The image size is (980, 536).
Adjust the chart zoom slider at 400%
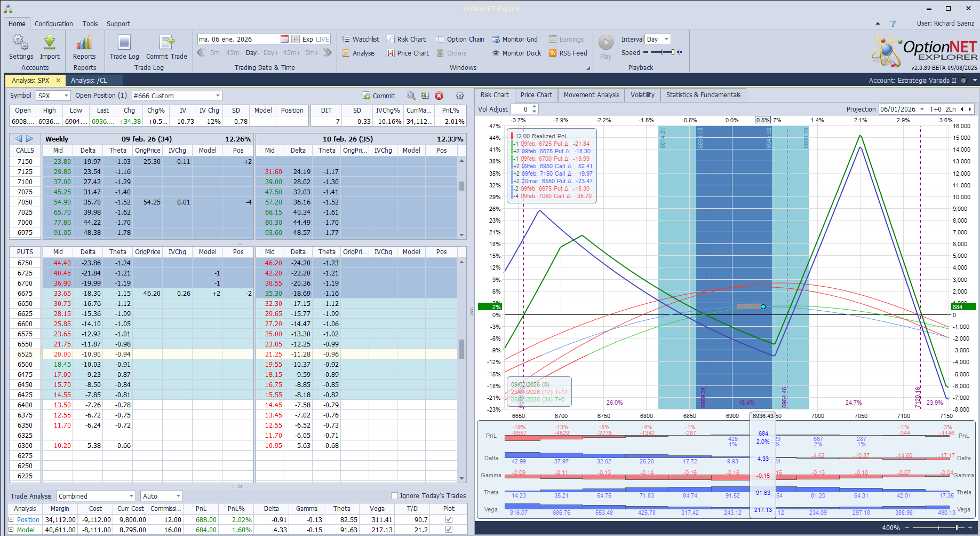[938, 527]
